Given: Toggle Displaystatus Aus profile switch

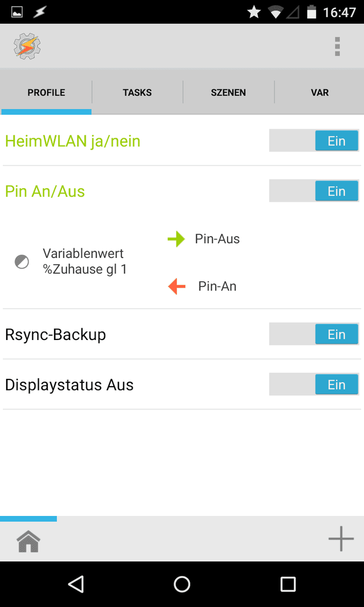Looking at the screenshot, I should 314,384.
